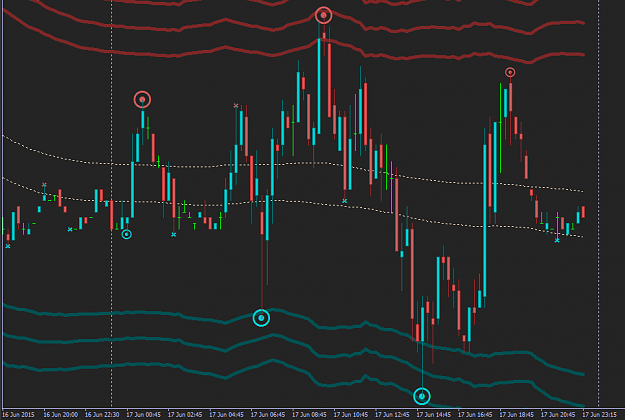
Task: Click the '16 Jun 20:00' time axis label
Action: pyautogui.click(x=61, y=415)
